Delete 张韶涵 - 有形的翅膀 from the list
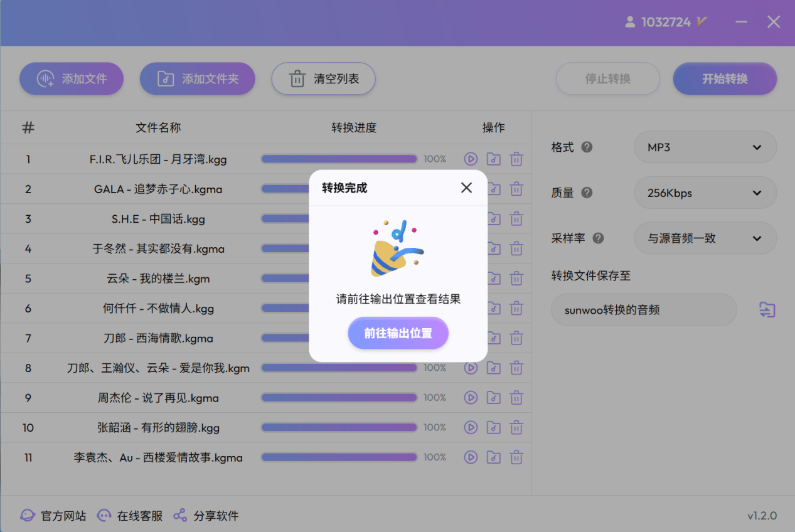Image resolution: width=795 pixels, height=532 pixels. click(516, 428)
